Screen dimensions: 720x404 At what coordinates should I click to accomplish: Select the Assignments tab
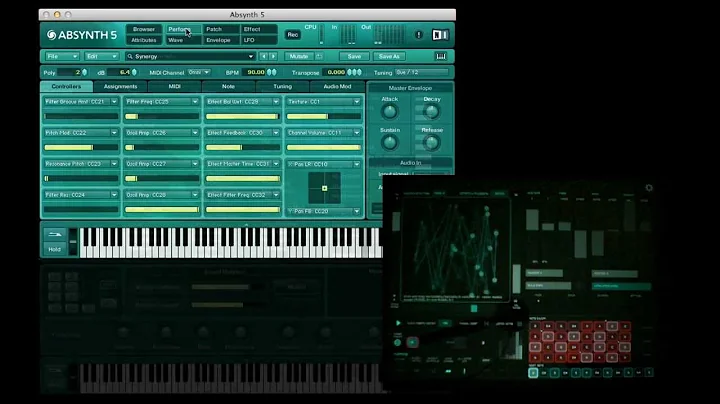(120, 86)
